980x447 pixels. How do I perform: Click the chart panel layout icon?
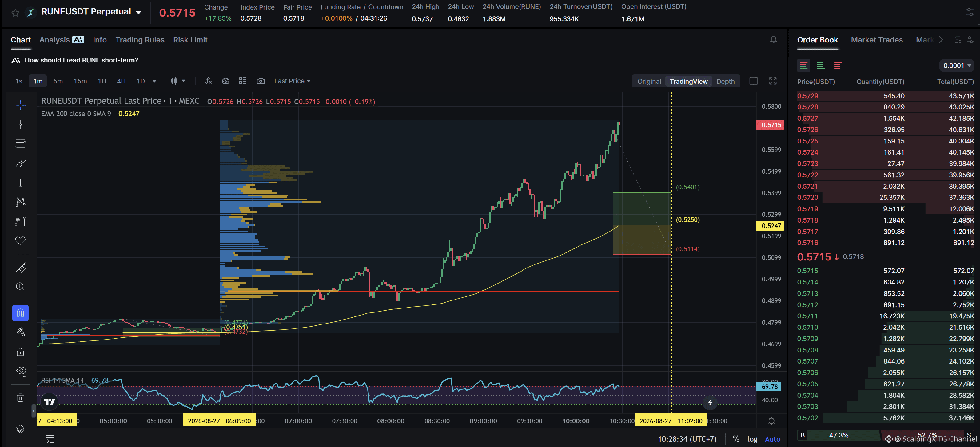pos(753,81)
